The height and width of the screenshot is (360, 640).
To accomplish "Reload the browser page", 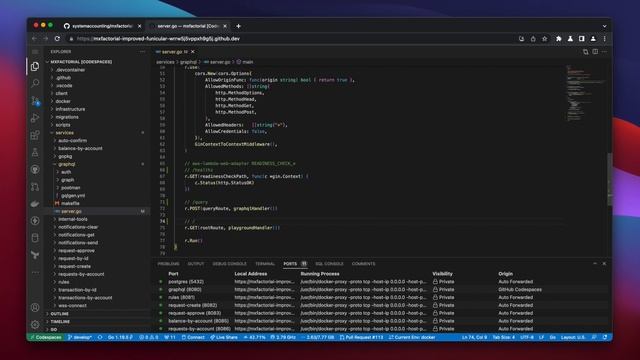I will click(x=57, y=39).
